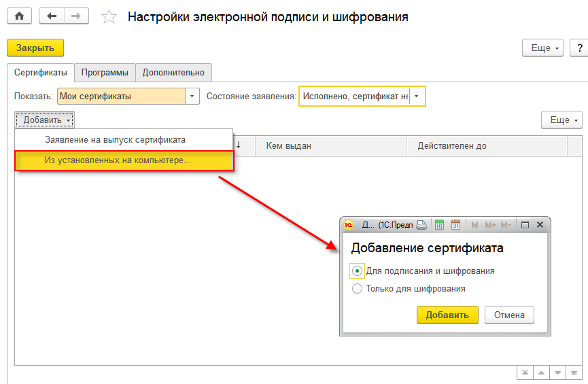Click the 1C logo icon in dialog

click(349, 225)
